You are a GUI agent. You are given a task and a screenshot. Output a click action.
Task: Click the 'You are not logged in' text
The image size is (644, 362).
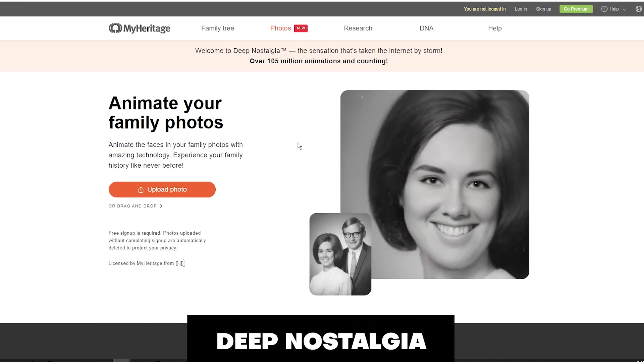coord(485,9)
